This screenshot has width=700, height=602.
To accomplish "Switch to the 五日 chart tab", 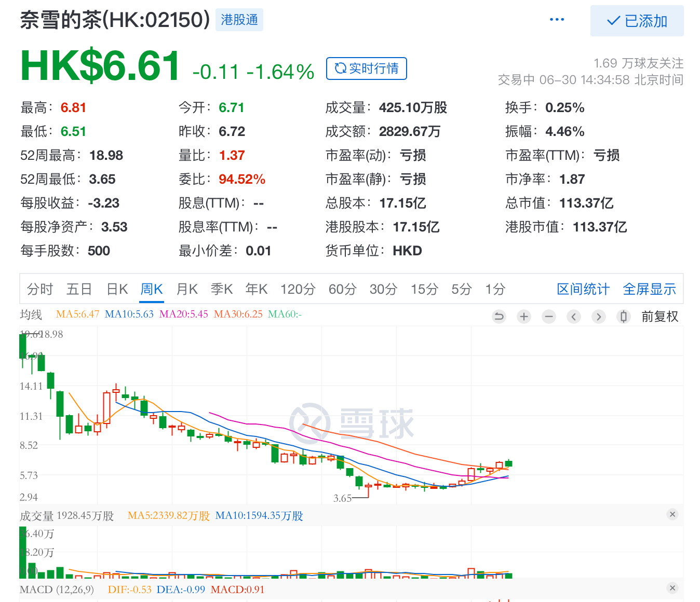I will (x=79, y=289).
